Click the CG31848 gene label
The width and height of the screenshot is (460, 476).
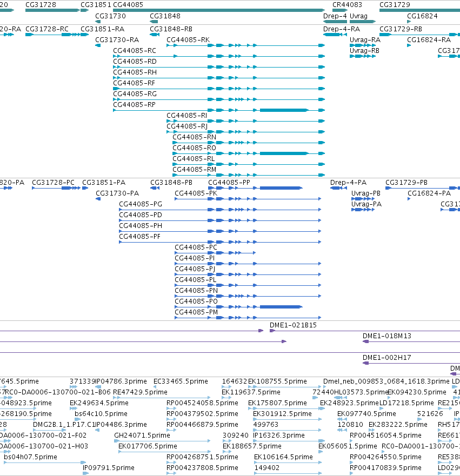pyautogui.click(x=165, y=16)
